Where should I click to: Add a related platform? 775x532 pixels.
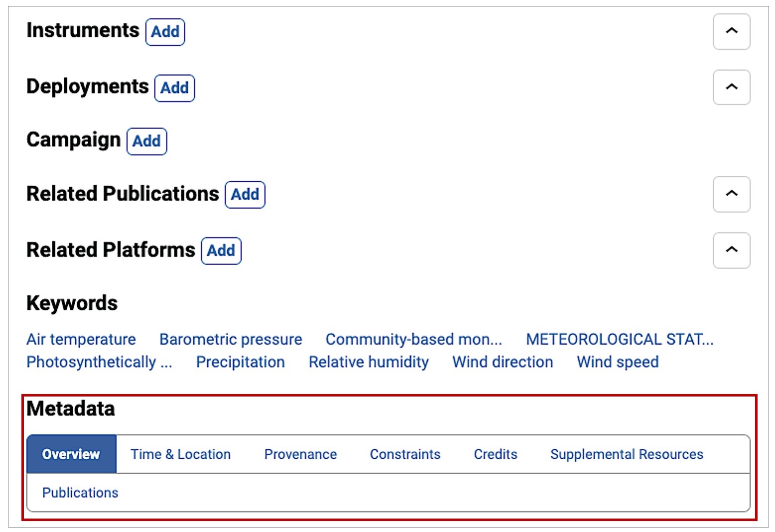pos(221,251)
